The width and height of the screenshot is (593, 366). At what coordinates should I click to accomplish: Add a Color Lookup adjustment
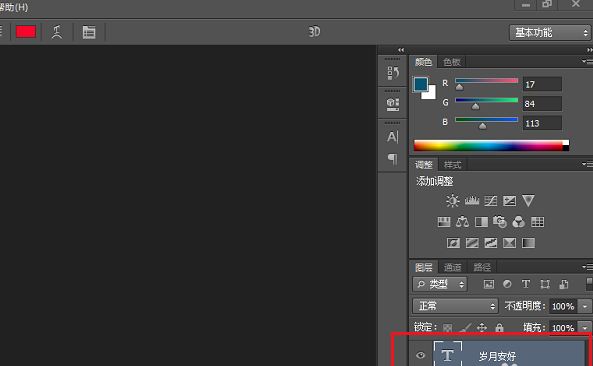[537, 222]
